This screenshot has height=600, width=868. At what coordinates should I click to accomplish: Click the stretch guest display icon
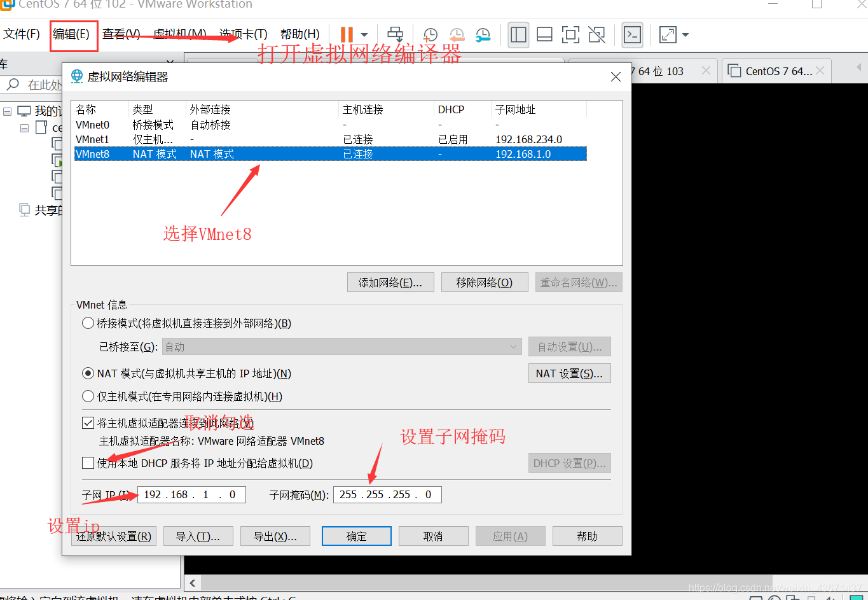(668, 34)
